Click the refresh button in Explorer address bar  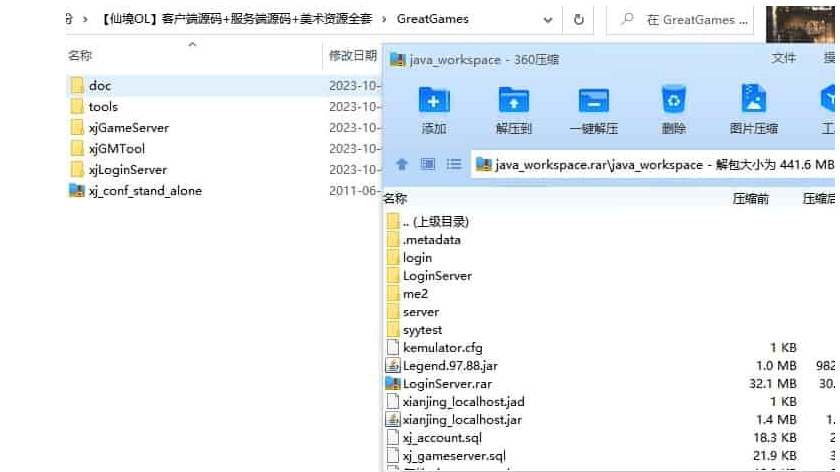pos(579,20)
